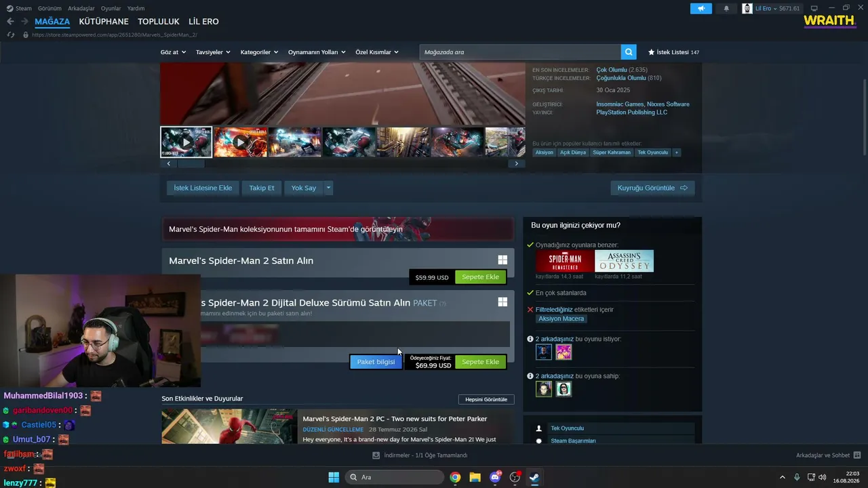This screenshot has width=868, height=488.
Task: Expand the Kategoriler dropdown
Action: pos(259,52)
